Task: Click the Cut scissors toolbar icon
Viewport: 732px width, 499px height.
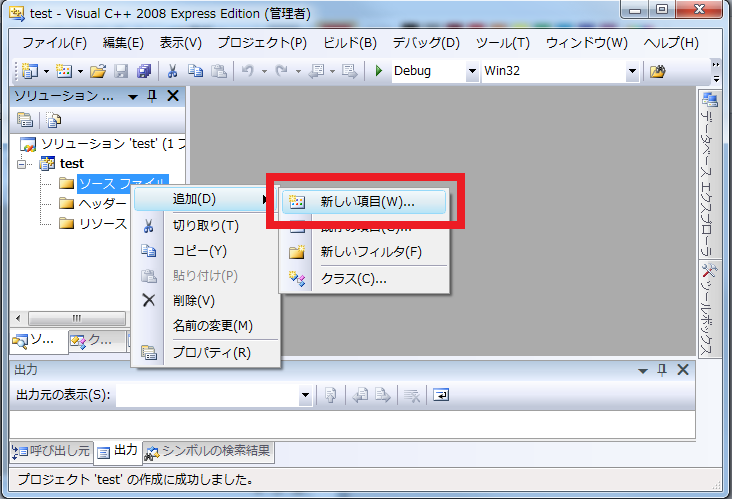Action: point(172,71)
